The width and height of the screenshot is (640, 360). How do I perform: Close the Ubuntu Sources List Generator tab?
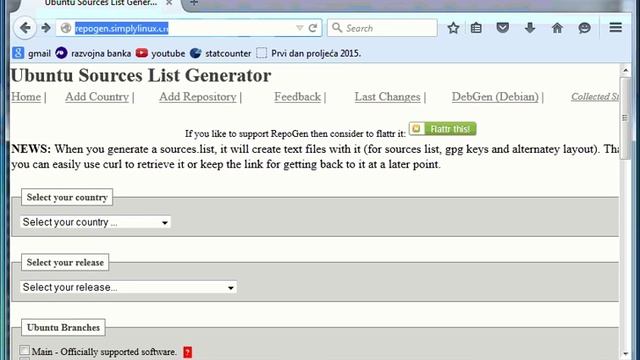click(169, 3)
